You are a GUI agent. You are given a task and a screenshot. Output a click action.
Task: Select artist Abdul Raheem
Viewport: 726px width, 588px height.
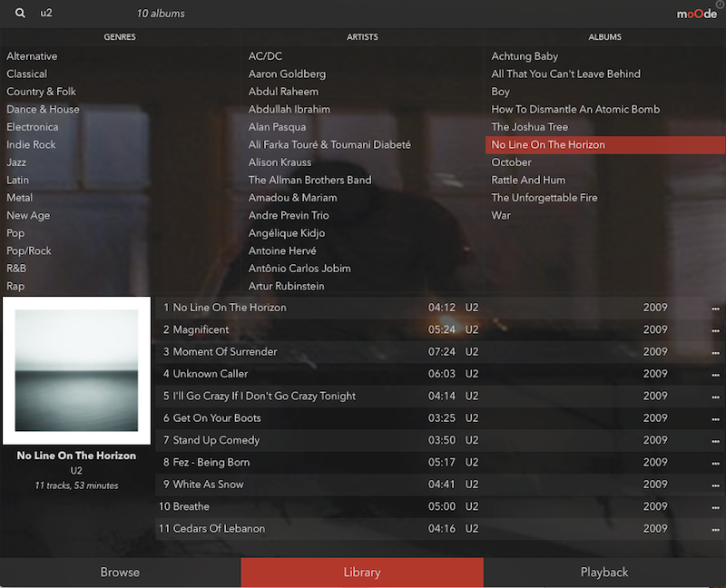pos(283,92)
